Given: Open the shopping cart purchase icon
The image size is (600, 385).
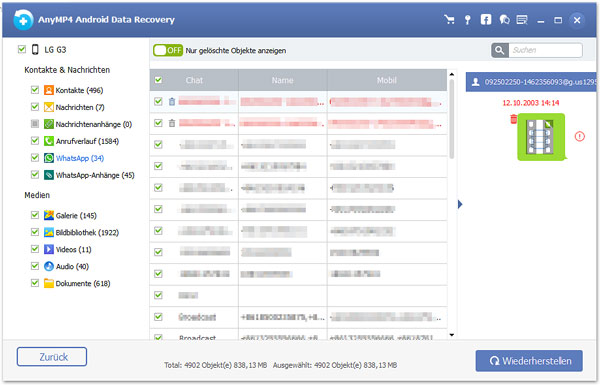Looking at the screenshot, I should [x=449, y=20].
